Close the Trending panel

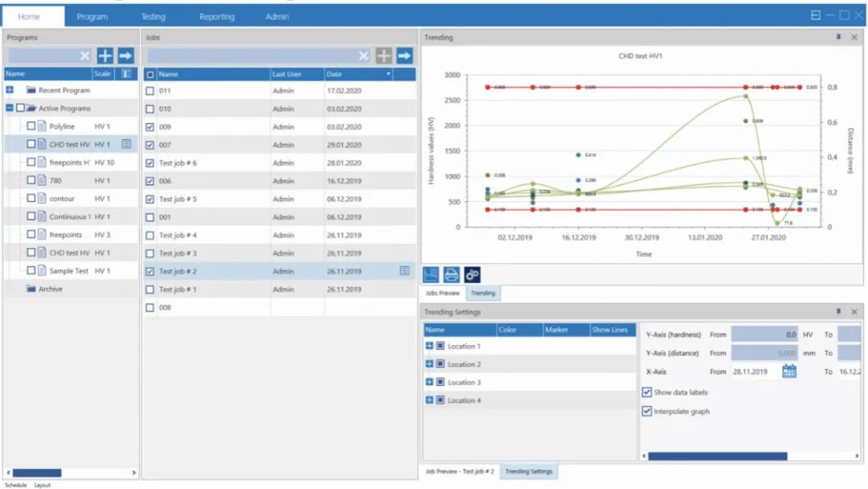coord(854,37)
